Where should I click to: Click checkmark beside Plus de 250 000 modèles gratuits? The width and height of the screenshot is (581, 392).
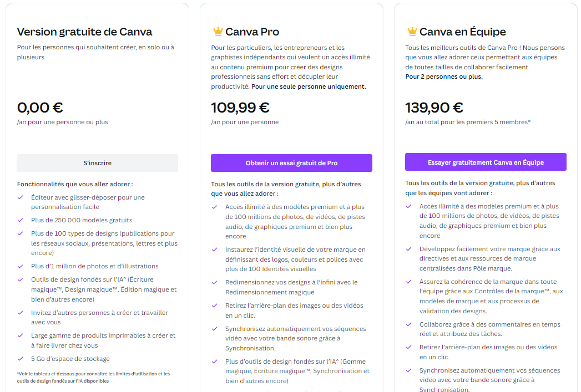(x=21, y=220)
